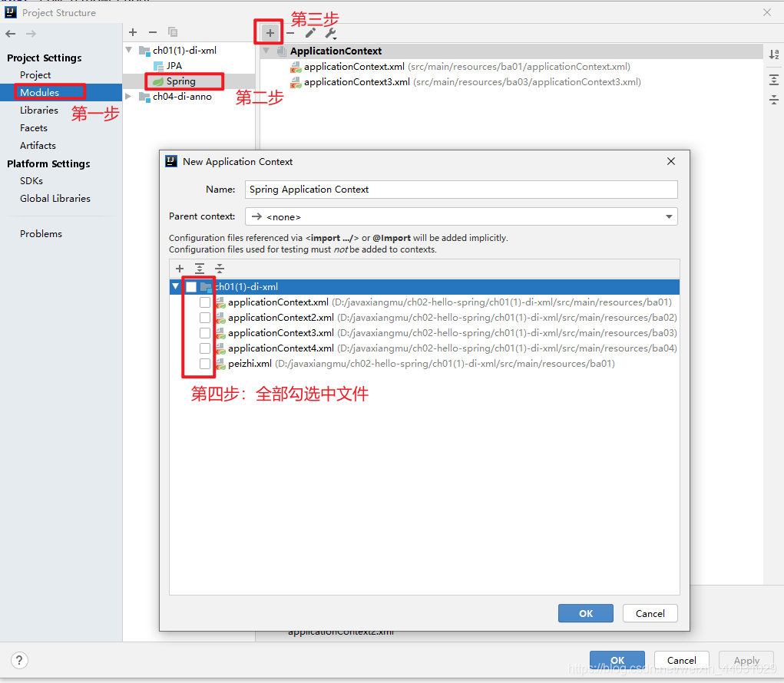Add a new module with plus icon
Screen dimensions: 784x683
[133, 32]
